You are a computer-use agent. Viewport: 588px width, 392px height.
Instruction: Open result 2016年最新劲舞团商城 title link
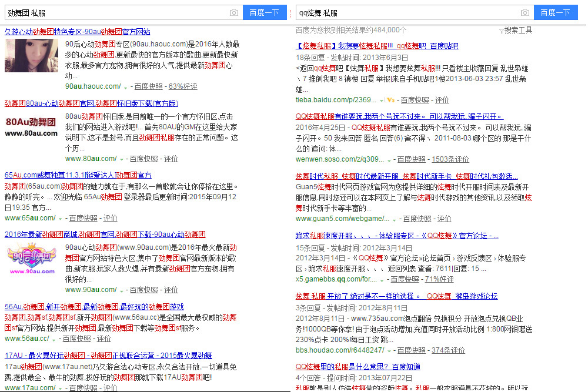105,234
